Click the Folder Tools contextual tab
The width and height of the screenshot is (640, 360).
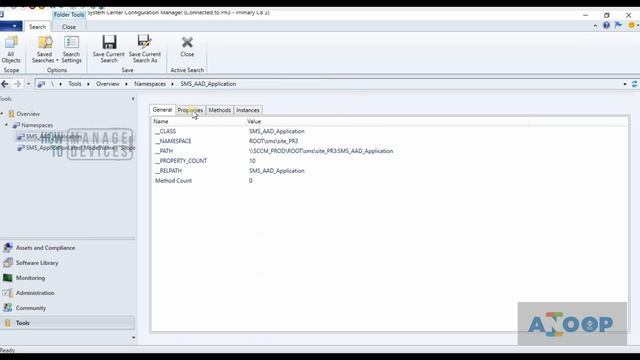[69, 15]
